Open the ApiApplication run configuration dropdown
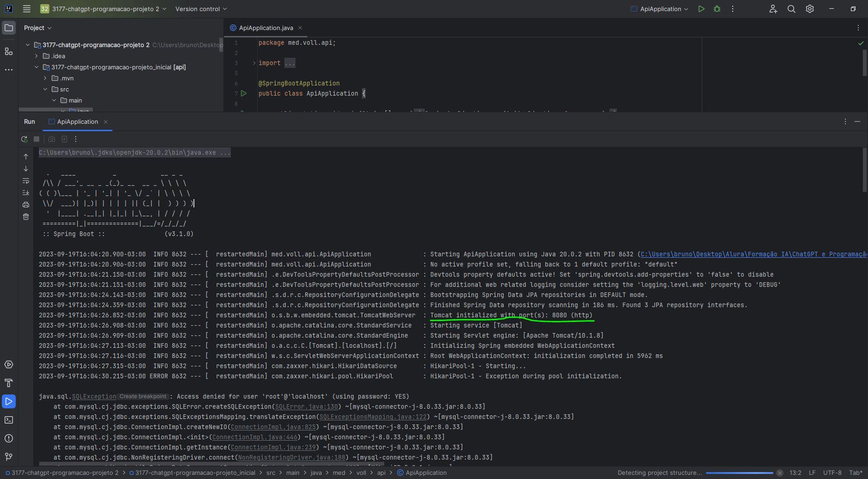 tap(659, 9)
